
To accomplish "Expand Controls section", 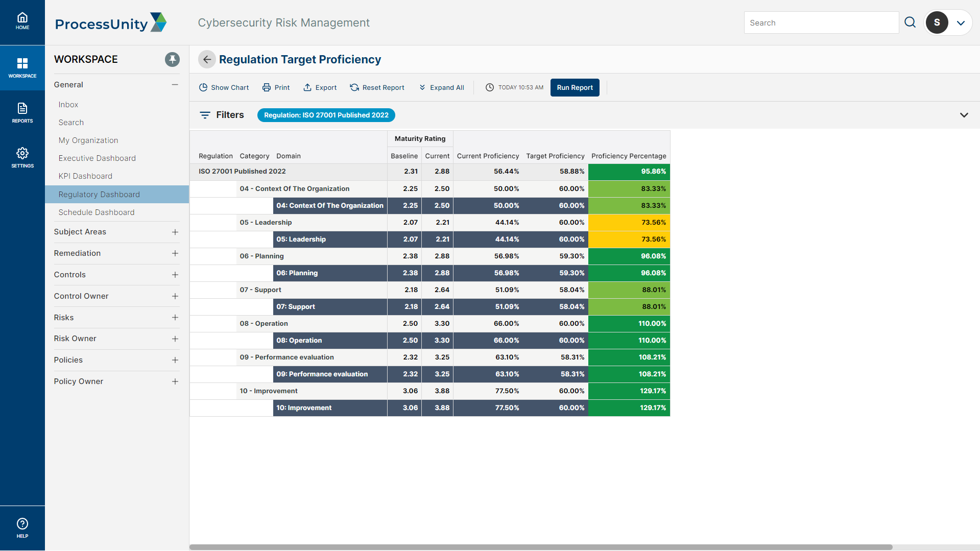I will pyautogui.click(x=175, y=275).
